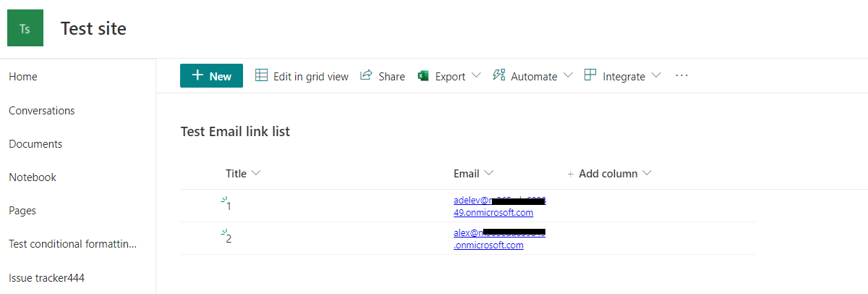Expand the Integrate dropdown chevron
This screenshot has width=868, height=294.
tap(656, 75)
